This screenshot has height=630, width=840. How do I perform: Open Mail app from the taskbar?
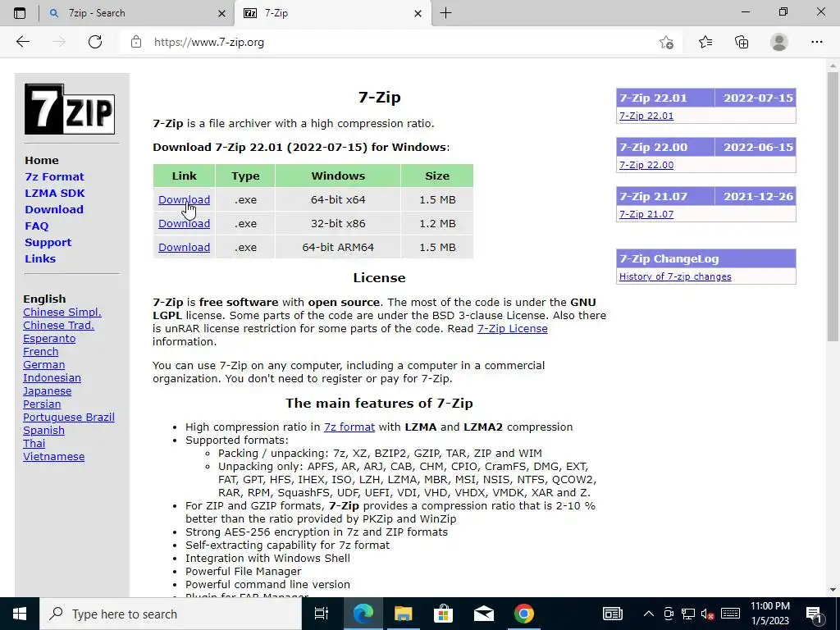pos(483,614)
